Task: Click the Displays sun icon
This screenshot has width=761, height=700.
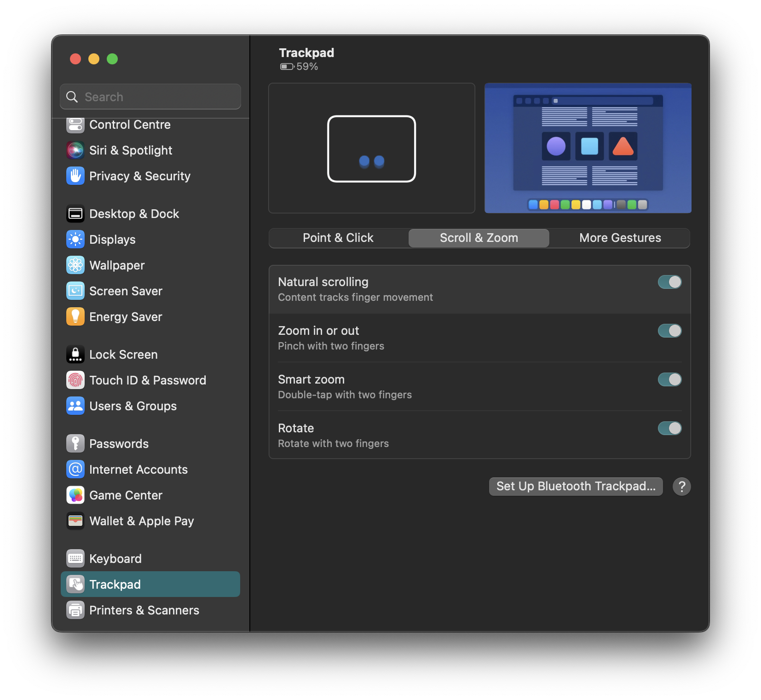Action: pyautogui.click(x=75, y=240)
